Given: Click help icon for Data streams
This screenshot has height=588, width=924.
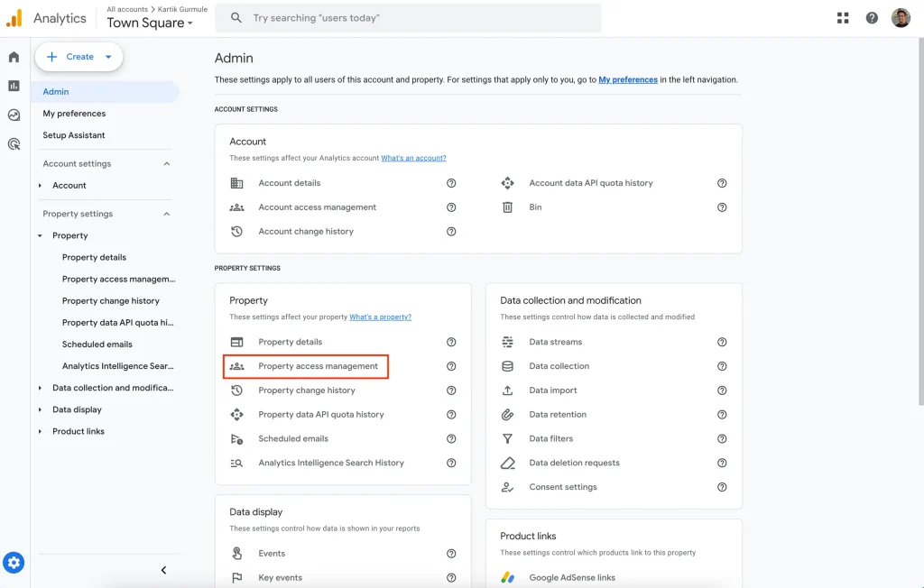Looking at the screenshot, I should pos(722,343).
